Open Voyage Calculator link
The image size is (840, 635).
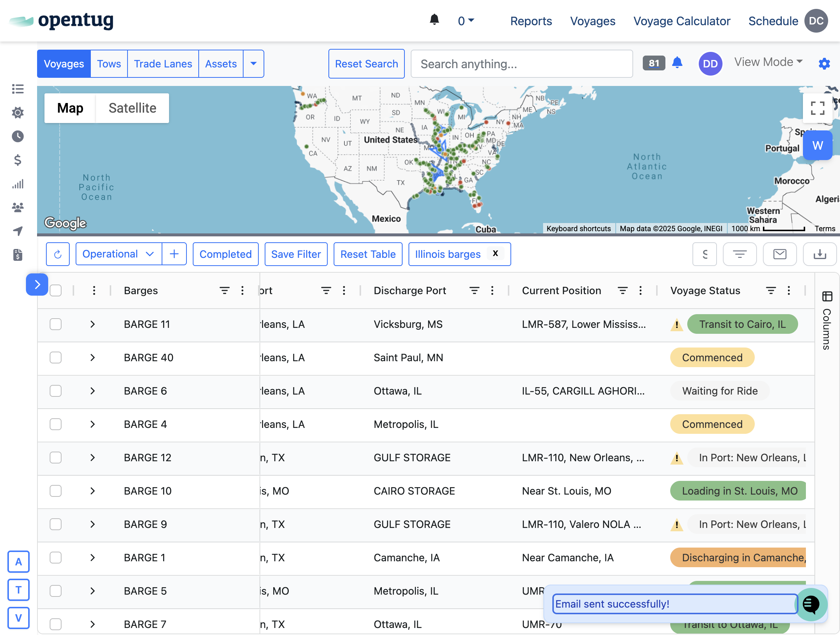(x=681, y=21)
